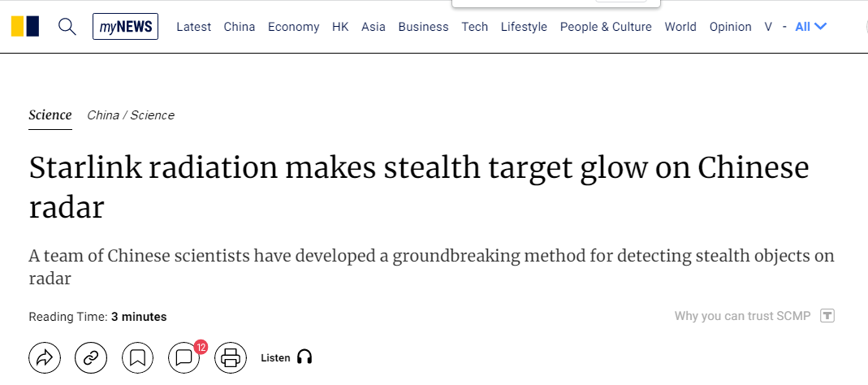Open the myNEWS button
This screenshot has width=868, height=385.
126,27
